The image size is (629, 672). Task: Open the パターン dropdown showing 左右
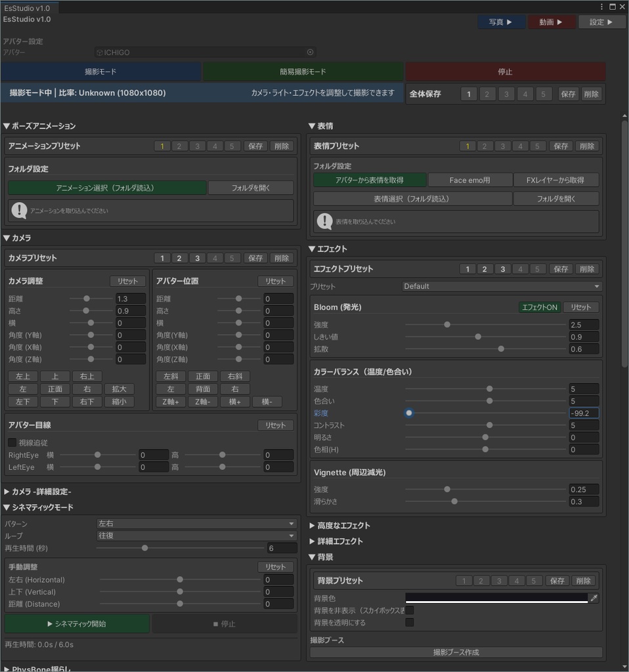tap(195, 523)
